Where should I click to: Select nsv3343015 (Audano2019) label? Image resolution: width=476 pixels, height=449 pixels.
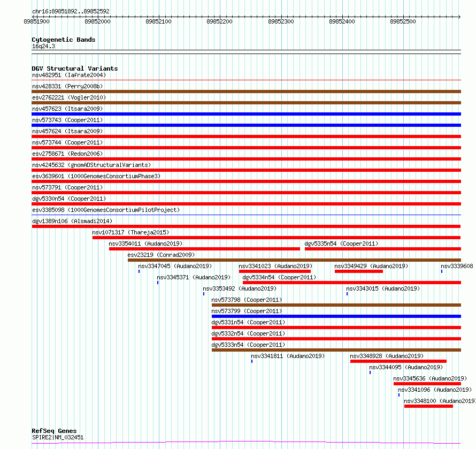pyautogui.click(x=383, y=288)
